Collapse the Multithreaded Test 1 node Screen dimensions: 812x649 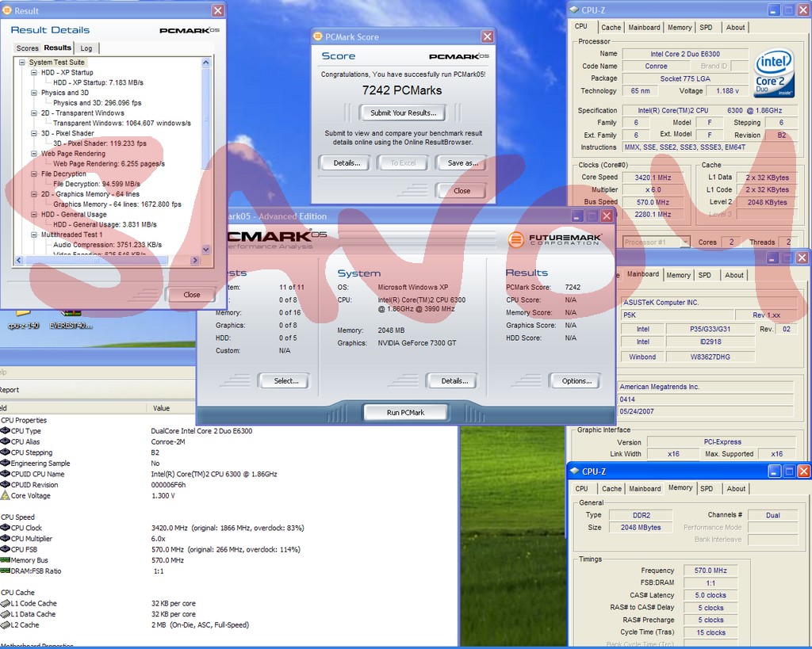point(34,235)
